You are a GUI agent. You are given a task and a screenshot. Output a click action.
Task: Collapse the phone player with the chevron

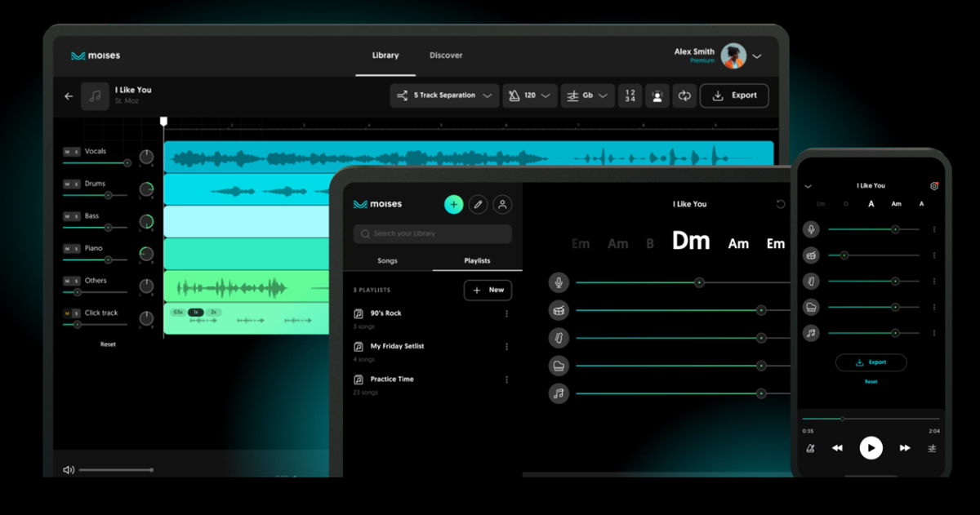tap(808, 186)
